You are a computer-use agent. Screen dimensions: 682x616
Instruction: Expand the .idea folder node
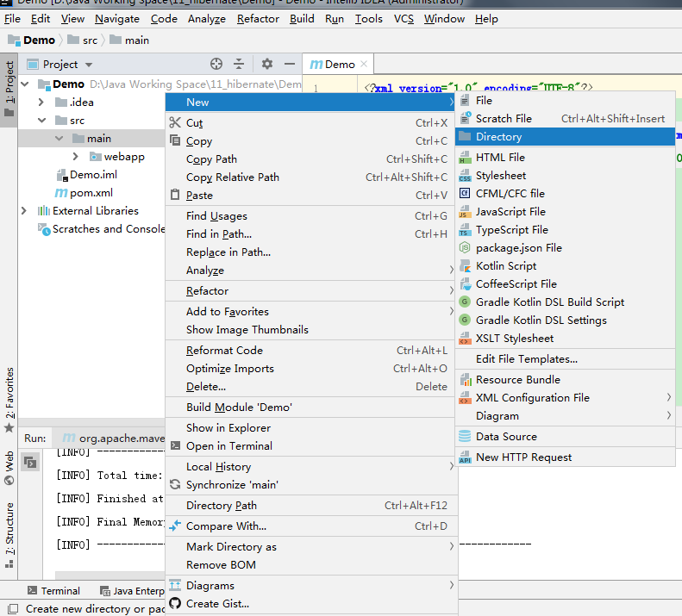point(41,102)
